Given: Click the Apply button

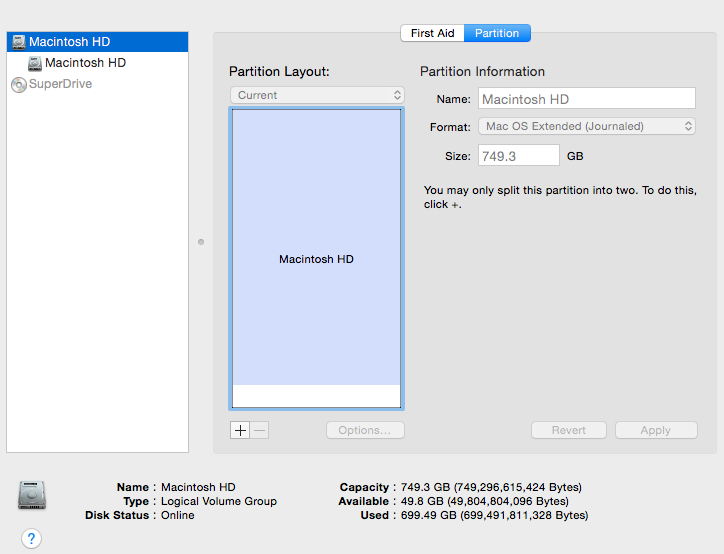Looking at the screenshot, I should 656,430.
